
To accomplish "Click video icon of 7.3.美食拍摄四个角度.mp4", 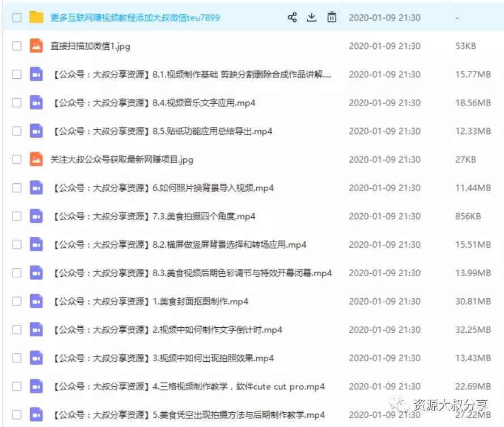I will click(36, 215).
